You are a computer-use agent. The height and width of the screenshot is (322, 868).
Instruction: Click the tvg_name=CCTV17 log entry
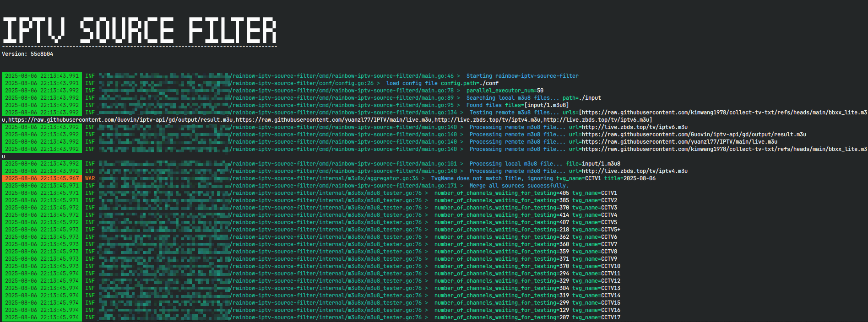pos(596,317)
